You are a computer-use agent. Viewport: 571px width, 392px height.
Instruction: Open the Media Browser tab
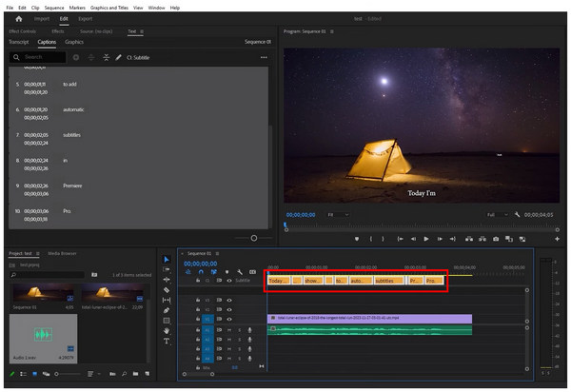(62, 253)
